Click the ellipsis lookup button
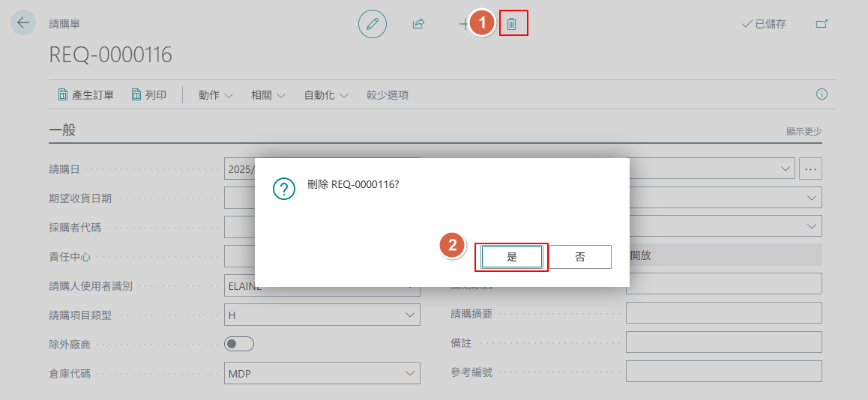The image size is (868, 400). 810,169
